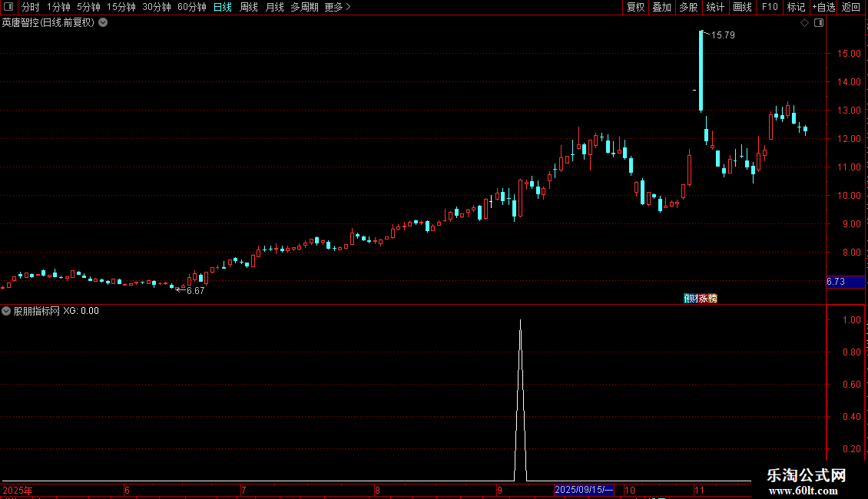This screenshot has width=868, height=499.
Task: Click the month 11 marker on the time axis
Action: (699, 490)
